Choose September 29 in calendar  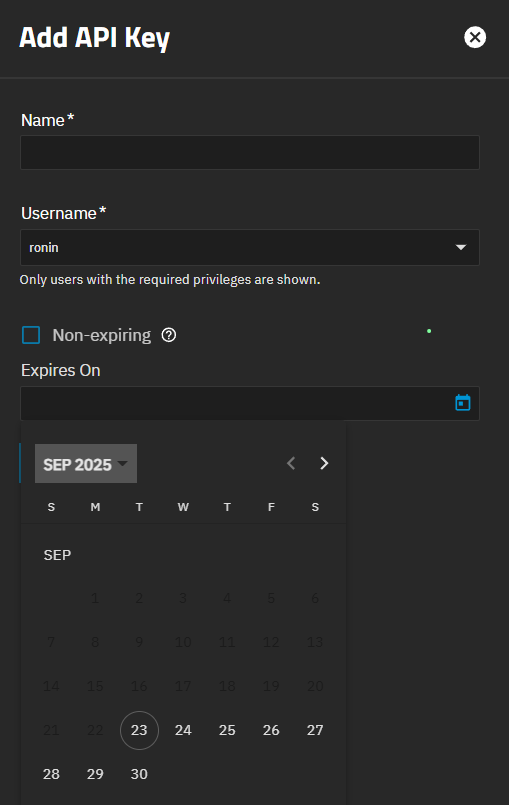point(95,774)
